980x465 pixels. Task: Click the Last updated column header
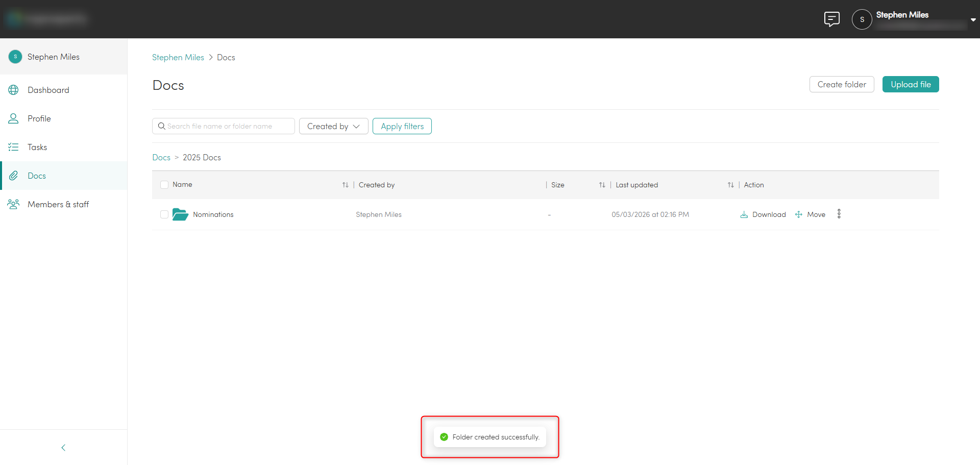tap(637, 185)
